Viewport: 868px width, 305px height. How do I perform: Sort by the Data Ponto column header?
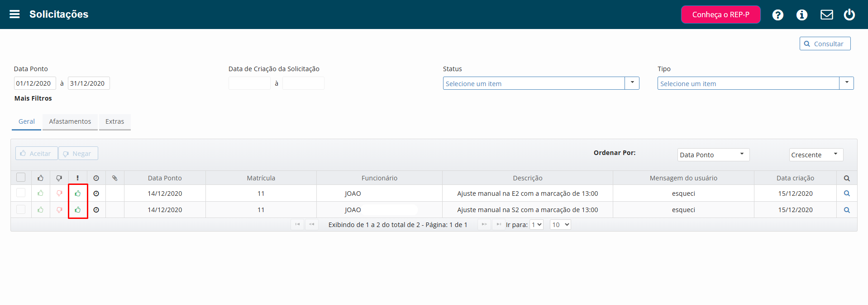pos(165,178)
